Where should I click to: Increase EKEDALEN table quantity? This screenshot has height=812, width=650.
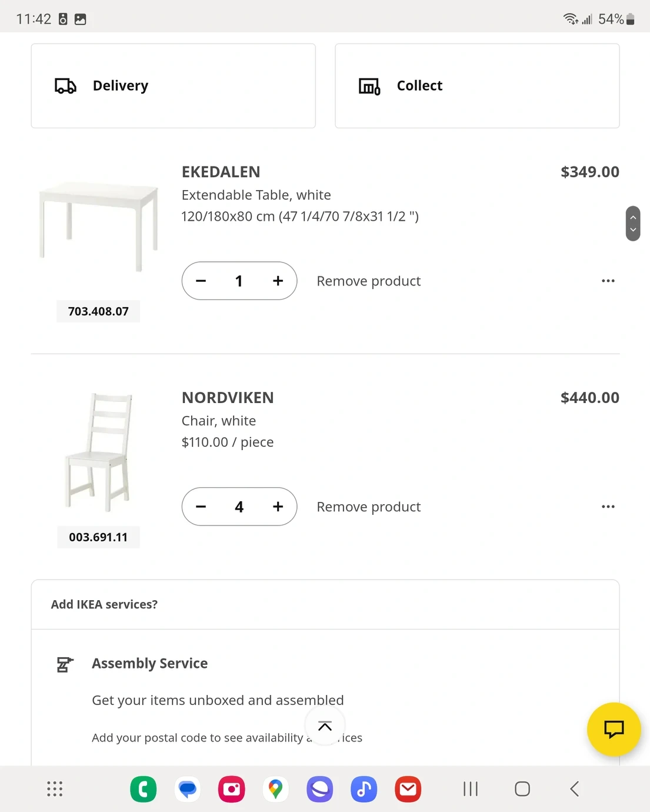pyautogui.click(x=278, y=281)
